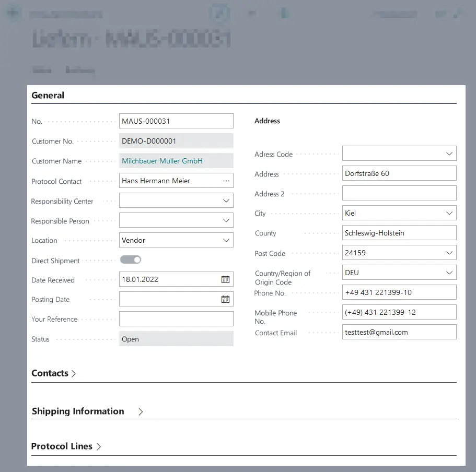
Task: Click the Phone No. field
Action: click(x=399, y=292)
